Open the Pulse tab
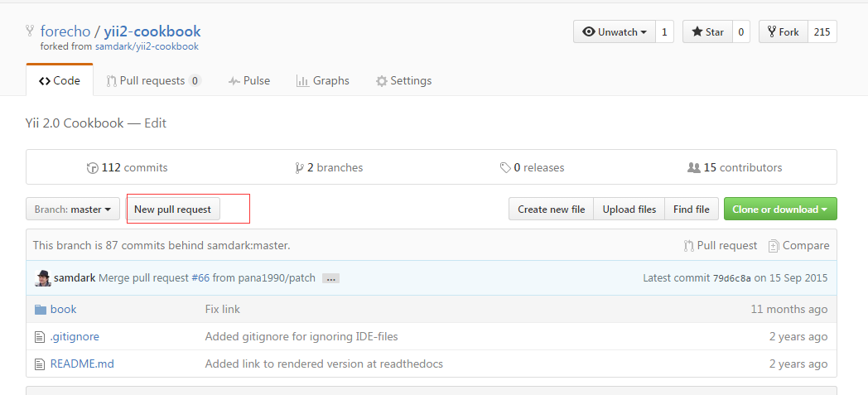 (x=249, y=81)
